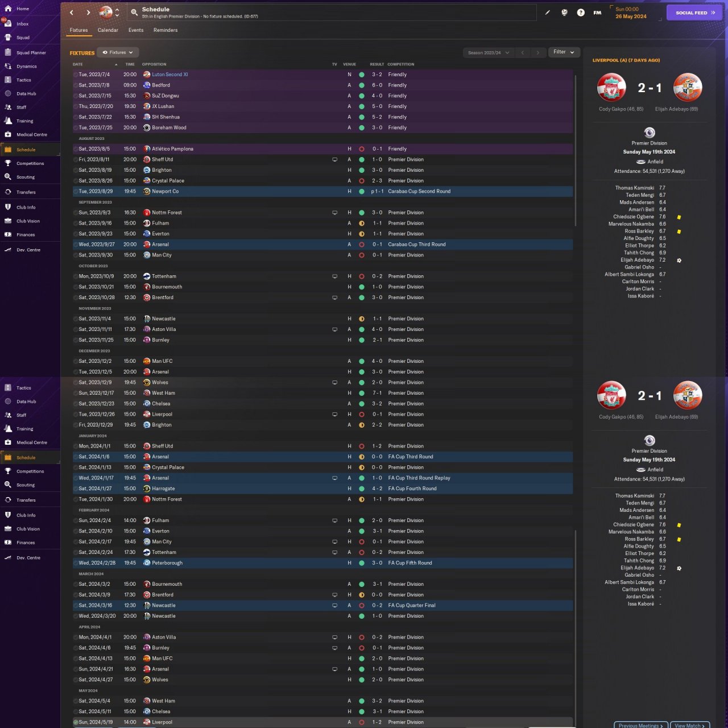The width and height of the screenshot is (728, 728).
Task: Switch to the Calendar tab
Action: (107, 30)
